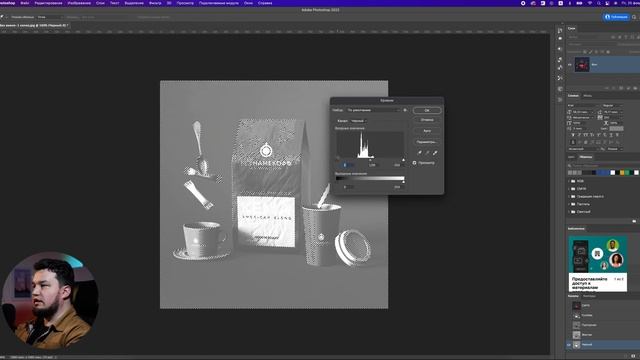640x360 pixels.
Task: Click the black input level value field
Action: tap(348, 165)
